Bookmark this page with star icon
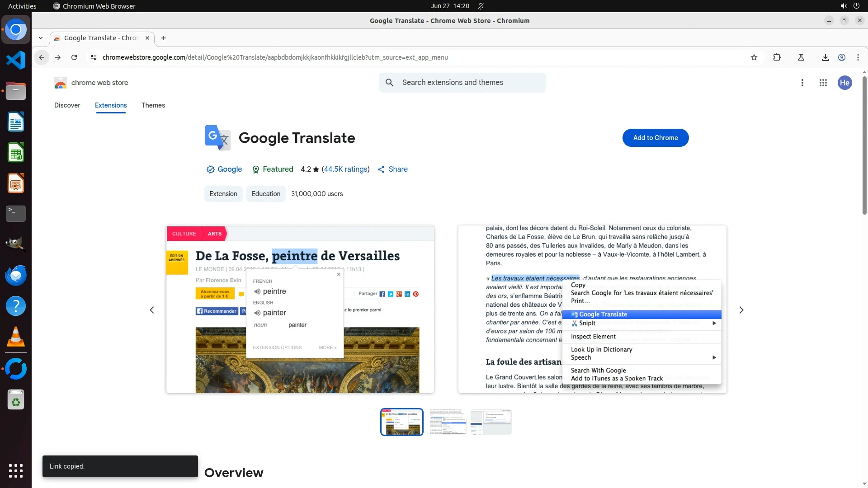 pos(754,57)
